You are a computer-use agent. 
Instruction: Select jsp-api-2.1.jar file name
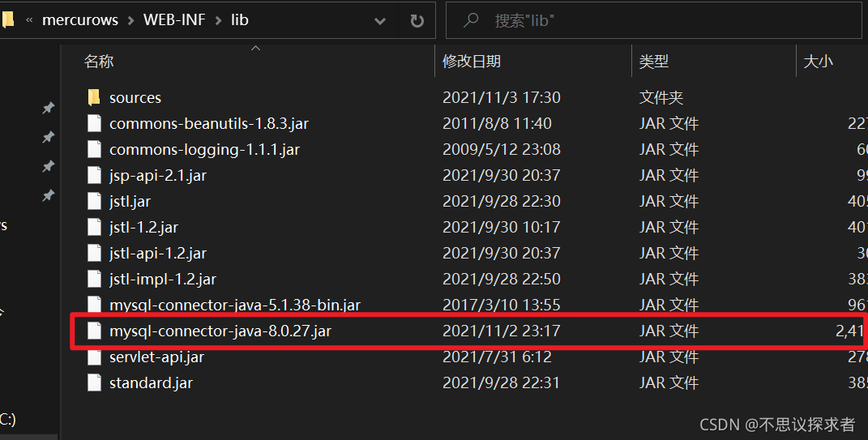(x=158, y=176)
